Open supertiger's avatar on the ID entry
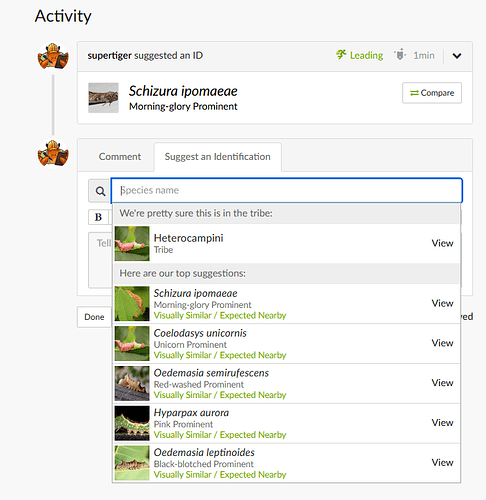The image size is (486, 500). coord(53,56)
